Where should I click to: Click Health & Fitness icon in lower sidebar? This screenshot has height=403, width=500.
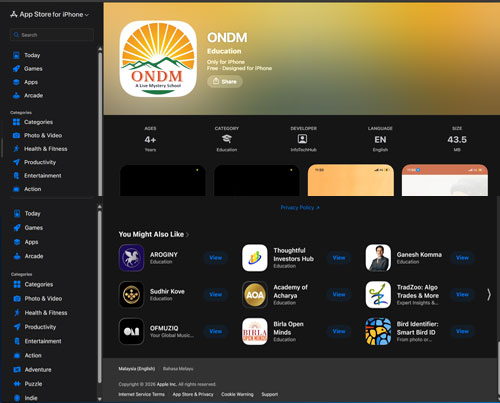tap(17, 312)
